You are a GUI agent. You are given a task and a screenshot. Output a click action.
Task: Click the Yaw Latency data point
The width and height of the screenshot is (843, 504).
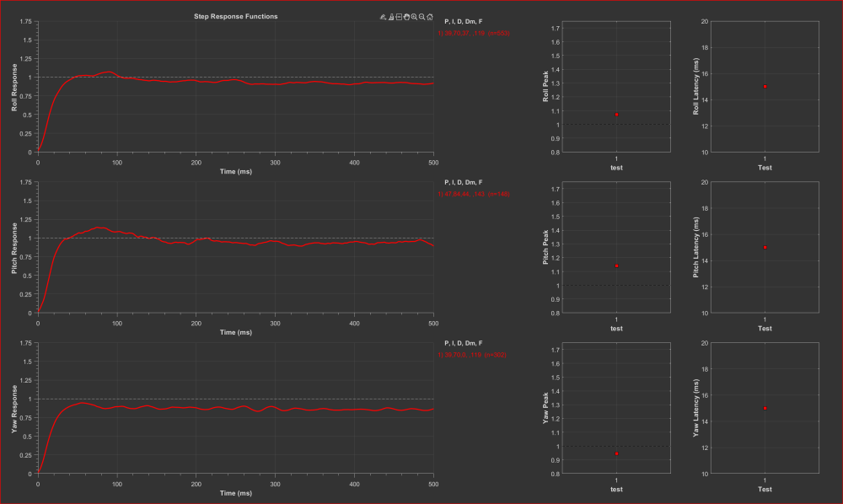[x=765, y=408]
